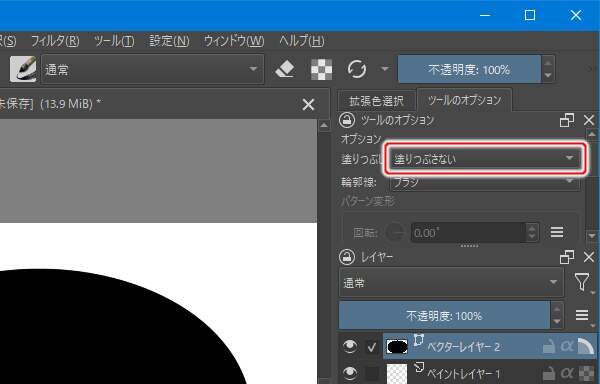Toggle preserve alpha checkerboard icon

point(321,69)
